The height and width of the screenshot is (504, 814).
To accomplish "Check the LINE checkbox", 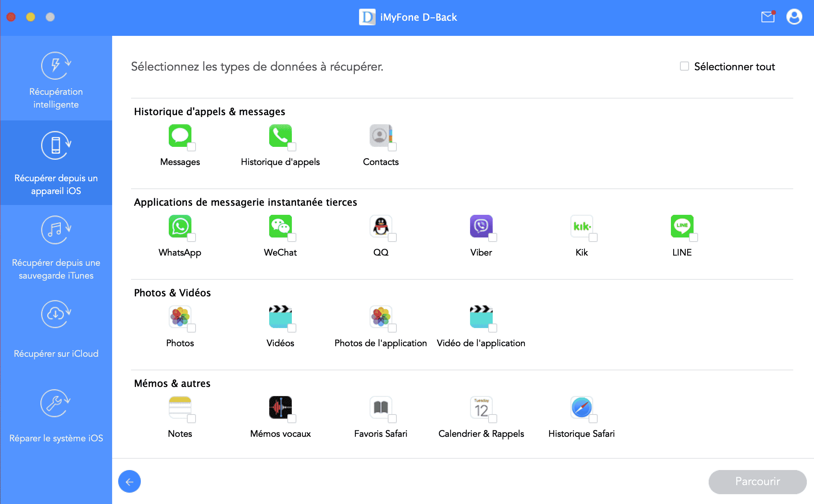I will coord(694,237).
